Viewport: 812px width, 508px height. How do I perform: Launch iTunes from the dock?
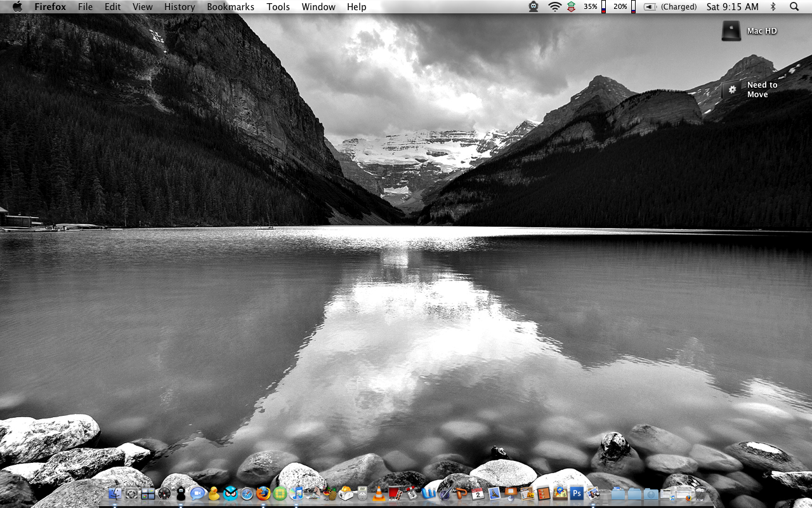[296, 493]
